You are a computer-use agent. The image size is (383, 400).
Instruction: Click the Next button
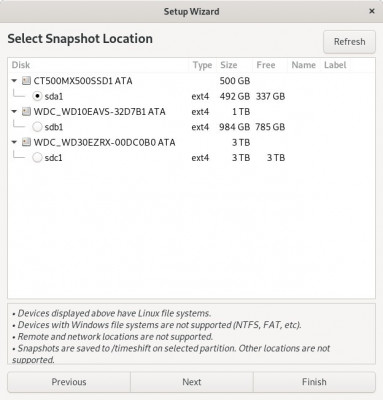point(192,382)
